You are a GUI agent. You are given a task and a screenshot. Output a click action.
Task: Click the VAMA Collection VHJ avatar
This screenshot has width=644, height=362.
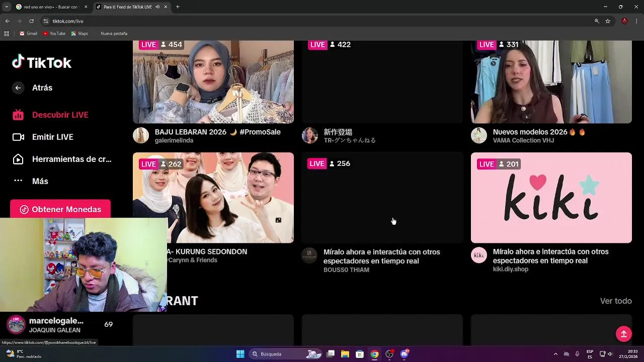tap(479, 136)
